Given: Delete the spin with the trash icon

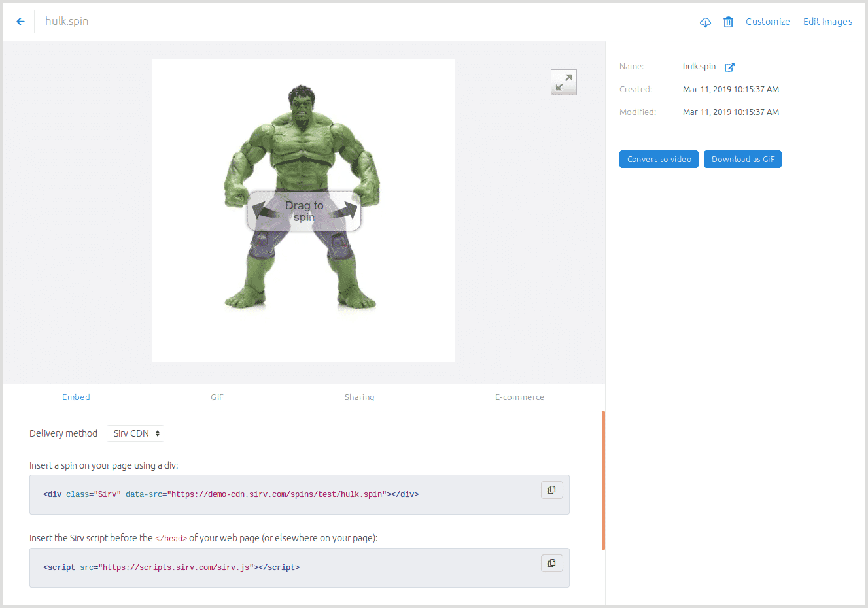Looking at the screenshot, I should 728,22.
